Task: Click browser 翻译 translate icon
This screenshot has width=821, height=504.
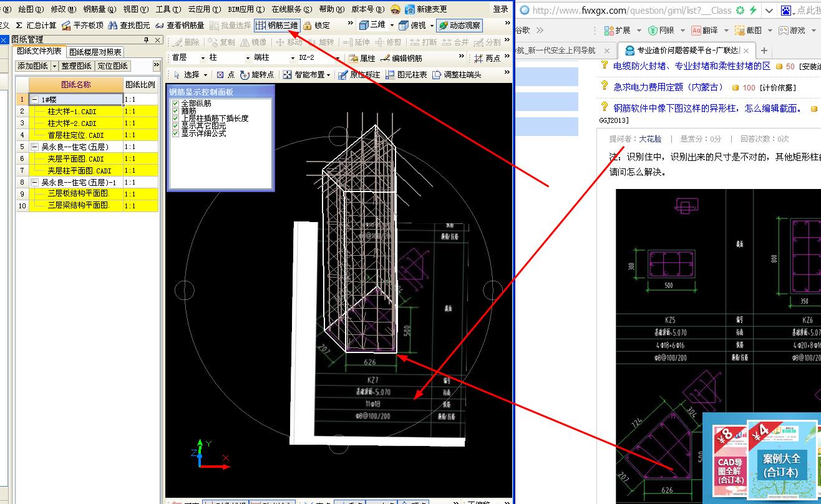Action: [696, 30]
